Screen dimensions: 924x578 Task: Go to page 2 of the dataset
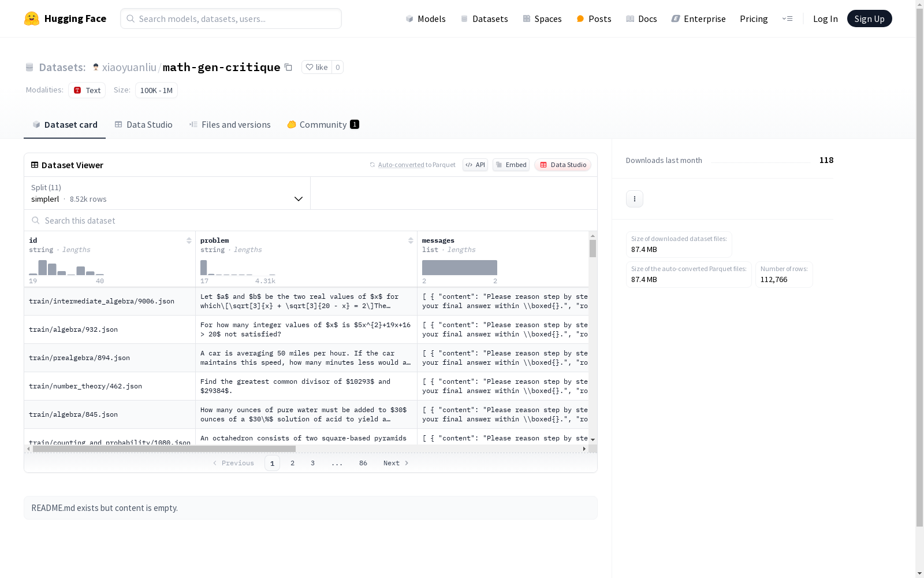[x=293, y=463]
